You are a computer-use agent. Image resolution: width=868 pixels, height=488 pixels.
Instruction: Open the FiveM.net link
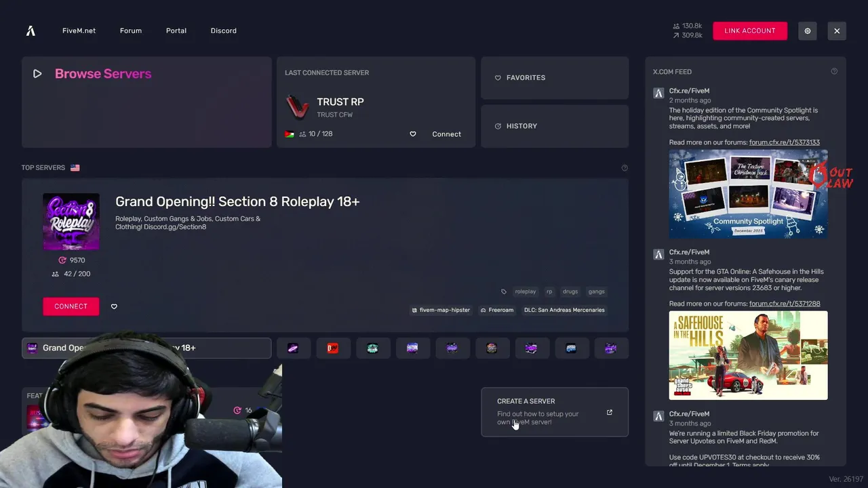pyautogui.click(x=79, y=30)
